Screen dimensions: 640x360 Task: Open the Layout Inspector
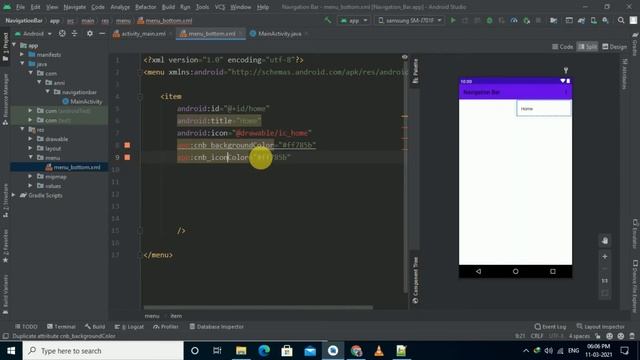[x=600, y=327]
